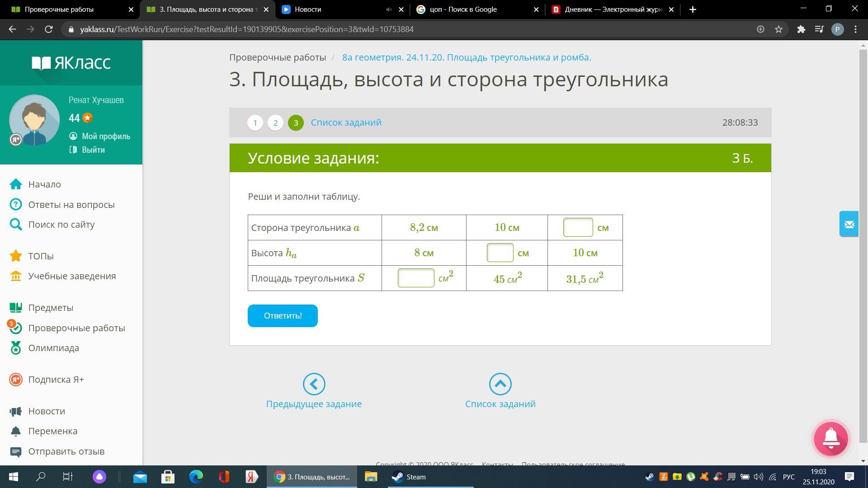The width and height of the screenshot is (868, 488).
Task: Open Олимпиада medal sidebar item
Action: [x=53, y=348]
